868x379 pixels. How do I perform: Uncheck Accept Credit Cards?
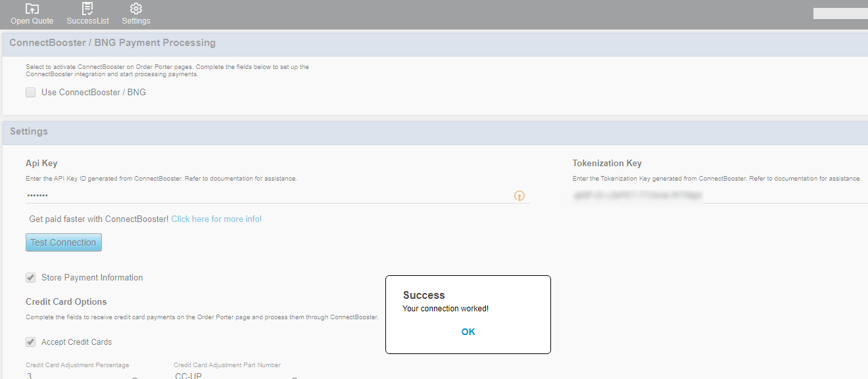coord(31,342)
